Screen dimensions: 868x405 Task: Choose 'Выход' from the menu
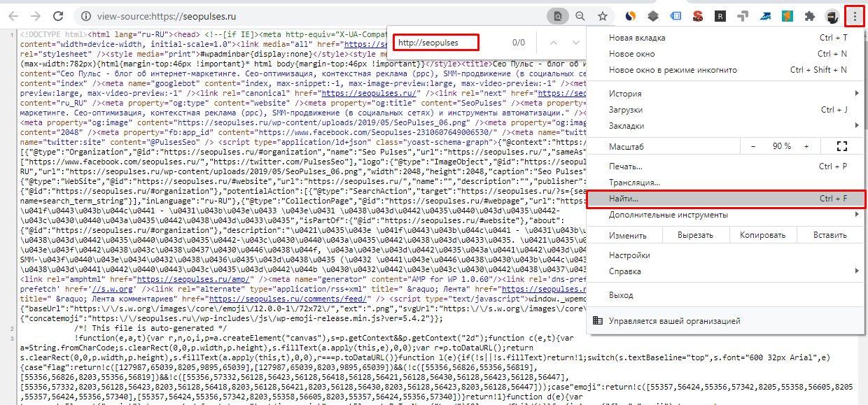tap(727, 295)
